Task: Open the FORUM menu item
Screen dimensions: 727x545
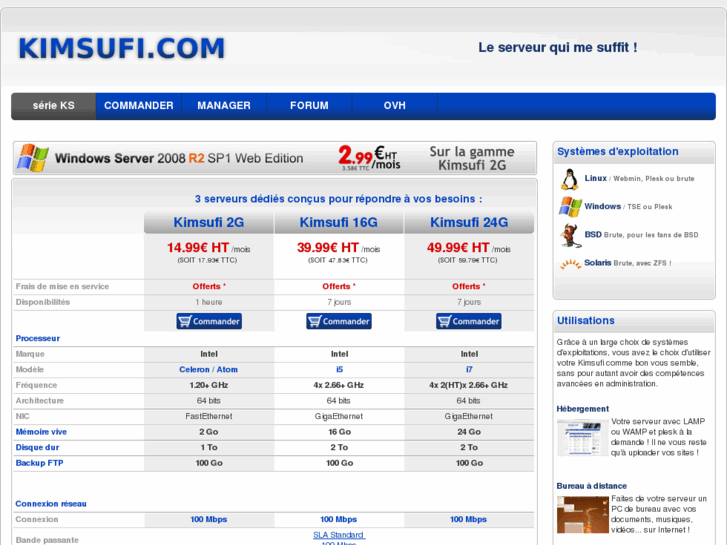Action: point(309,106)
